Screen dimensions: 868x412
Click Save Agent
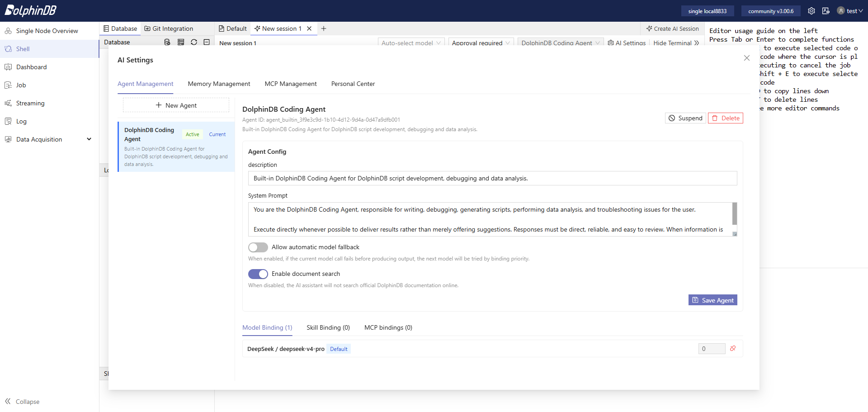(713, 300)
